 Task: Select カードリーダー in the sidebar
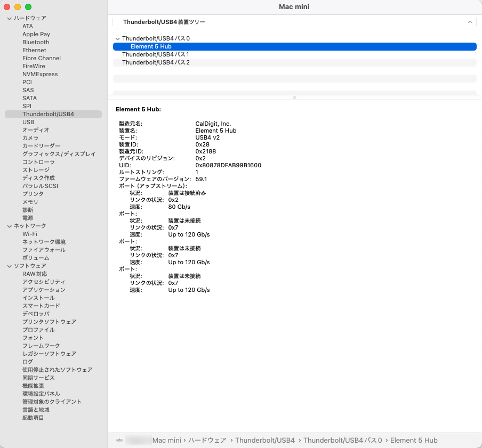pos(41,146)
